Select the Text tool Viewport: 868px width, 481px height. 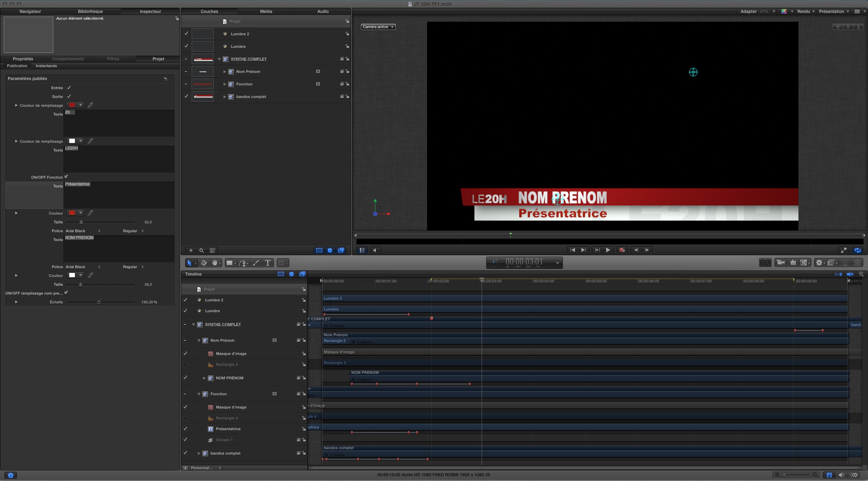point(268,263)
